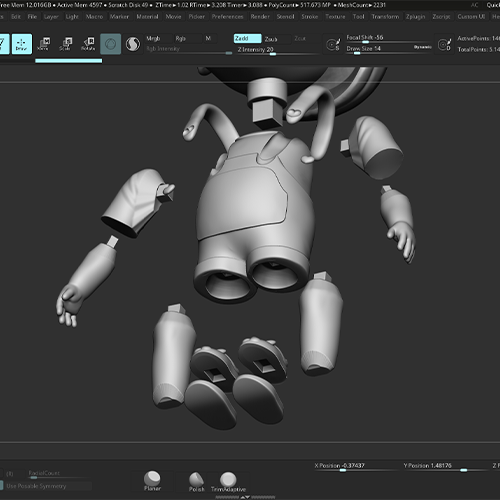Activate the Move transform icon
The width and height of the screenshot is (500, 500).
(44, 44)
